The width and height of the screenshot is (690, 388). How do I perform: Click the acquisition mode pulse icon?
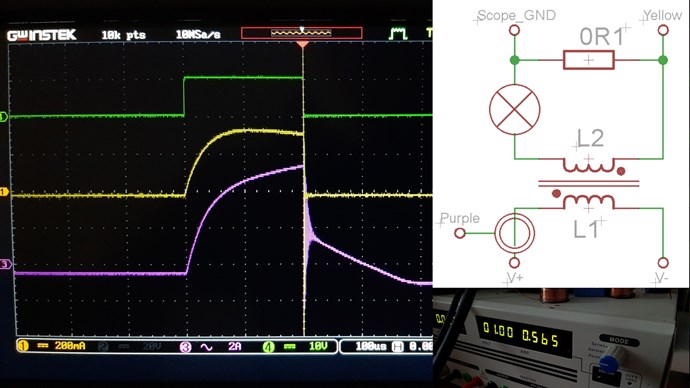398,33
